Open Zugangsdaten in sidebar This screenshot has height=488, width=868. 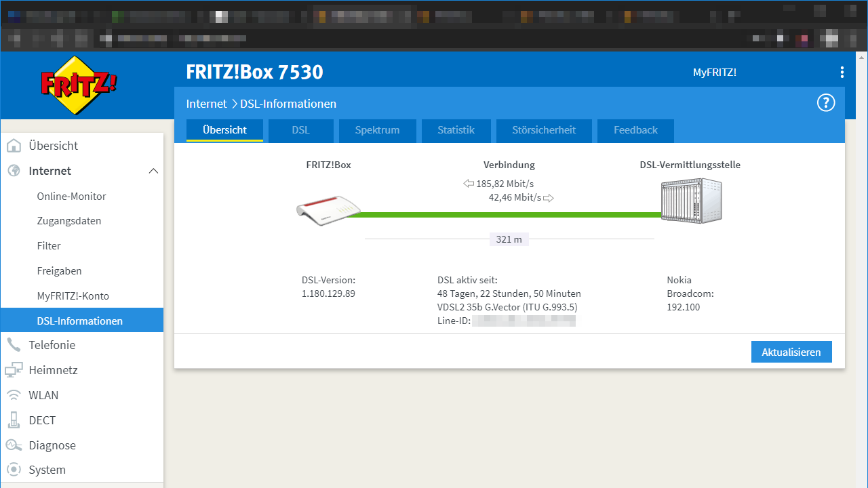coord(82,221)
